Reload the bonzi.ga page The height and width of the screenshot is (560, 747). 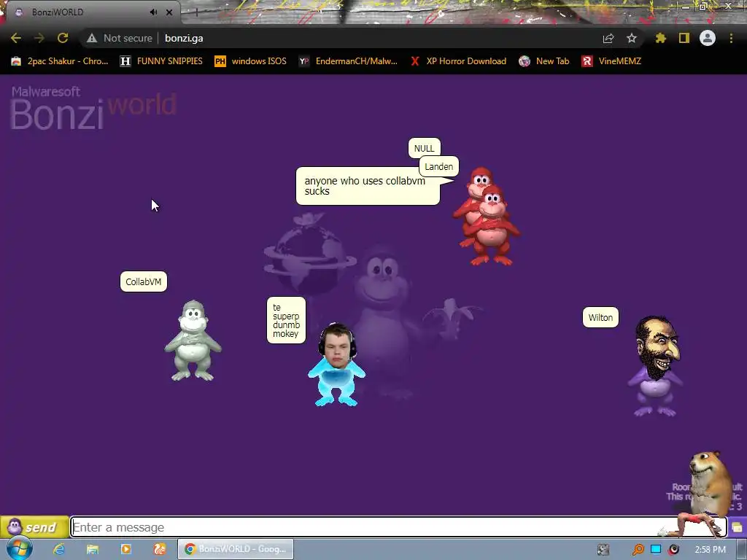click(63, 38)
